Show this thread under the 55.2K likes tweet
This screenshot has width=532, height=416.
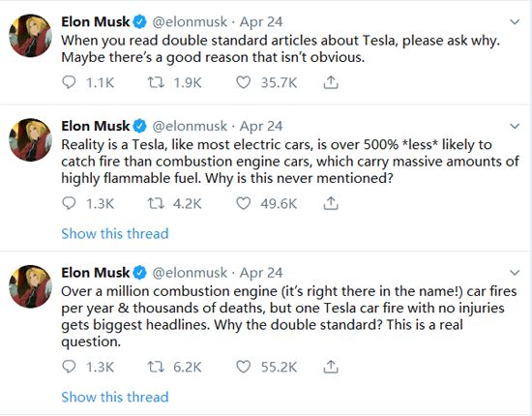[x=115, y=397]
